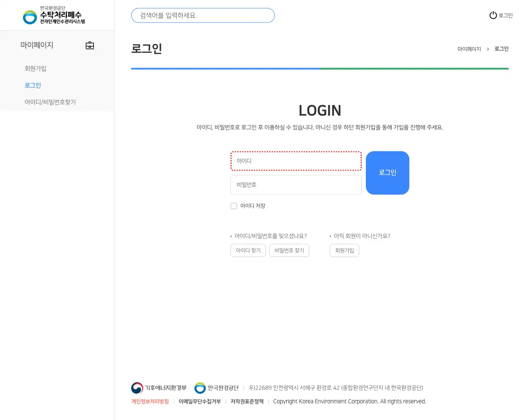This screenshot has width=525, height=420.
Task: Click the 비밀번호 찾기 button
Action: tap(289, 251)
